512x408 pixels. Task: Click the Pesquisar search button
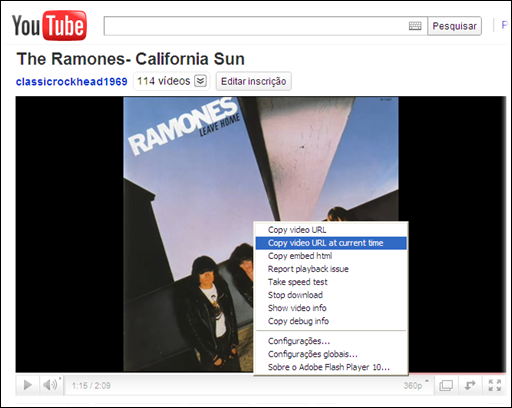(454, 26)
